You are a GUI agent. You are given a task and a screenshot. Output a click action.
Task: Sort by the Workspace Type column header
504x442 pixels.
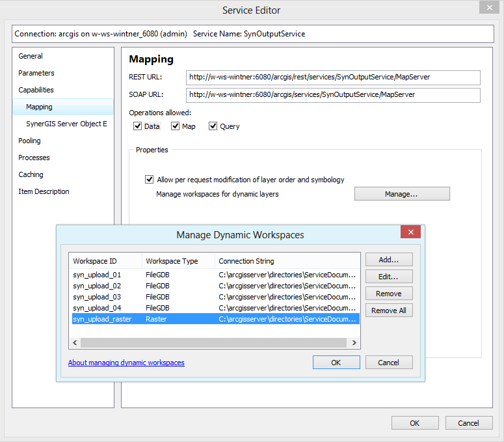click(178, 261)
